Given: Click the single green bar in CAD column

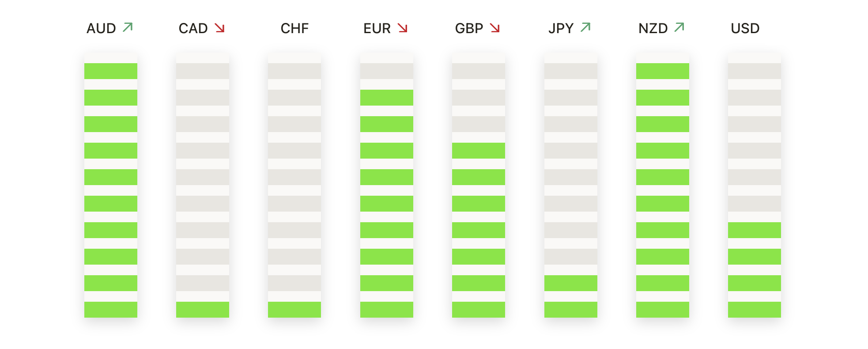Looking at the screenshot, I should coord(203,310).
